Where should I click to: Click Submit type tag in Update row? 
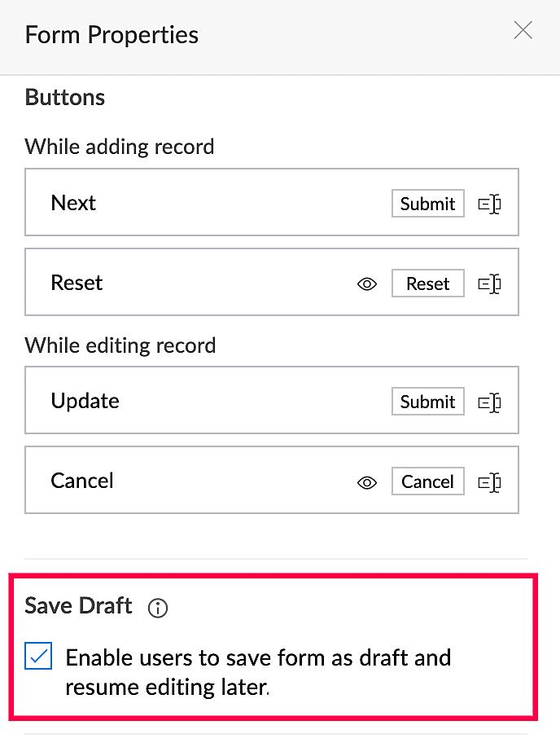point(427,402)
